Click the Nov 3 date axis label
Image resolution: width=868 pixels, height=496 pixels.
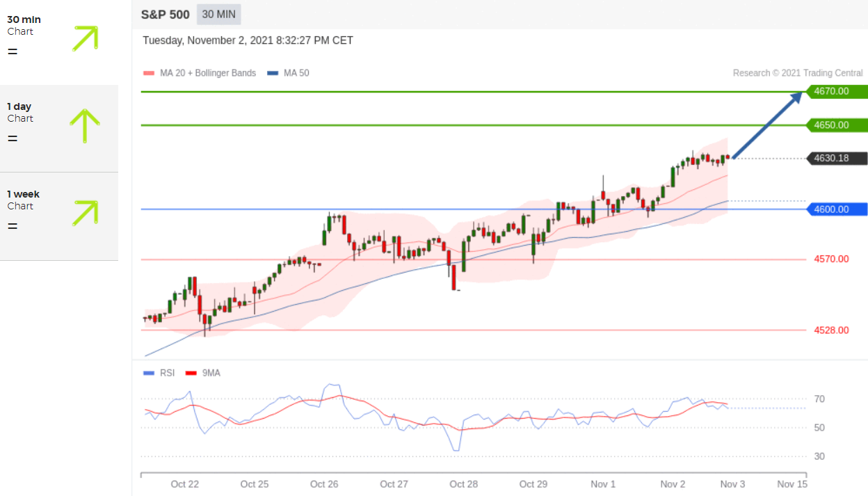(733, 484)
